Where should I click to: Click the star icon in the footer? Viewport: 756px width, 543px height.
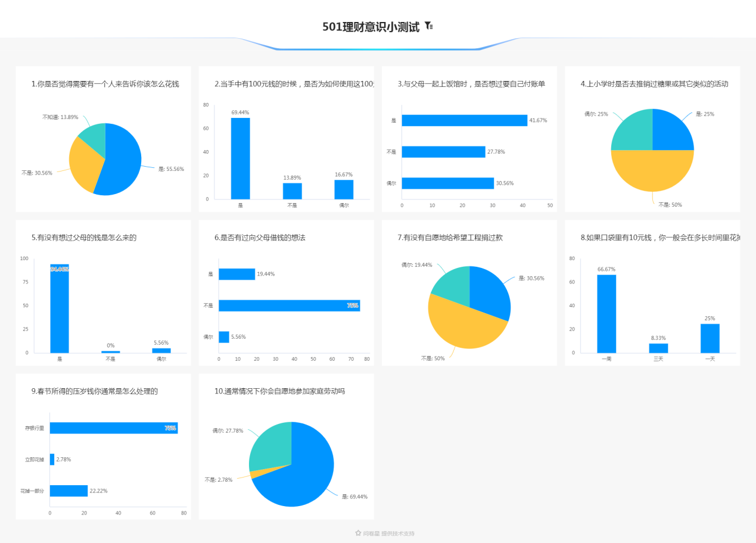coord(358,533)
